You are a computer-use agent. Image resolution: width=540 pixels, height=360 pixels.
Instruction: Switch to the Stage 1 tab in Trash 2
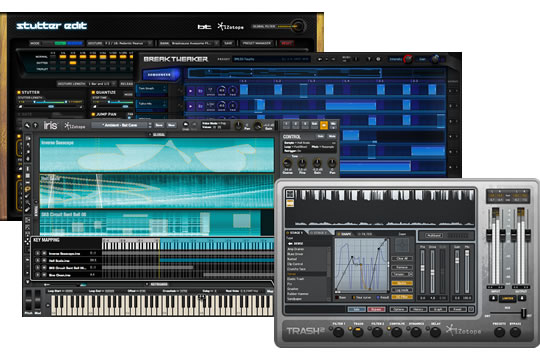pos(295,233)
